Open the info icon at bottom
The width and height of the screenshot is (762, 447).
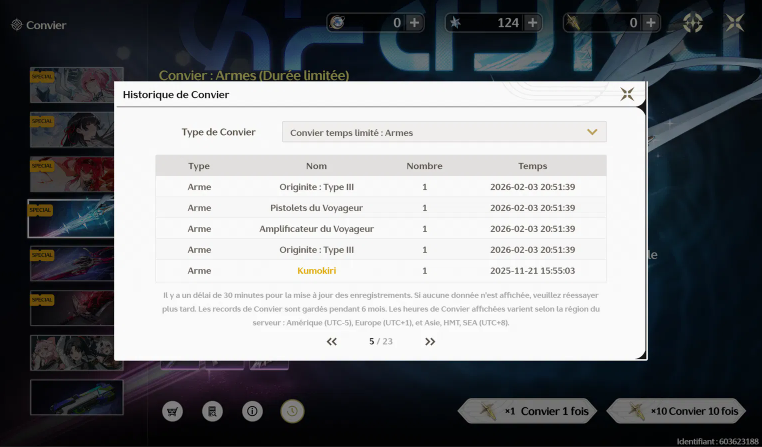tap(252, 412)
